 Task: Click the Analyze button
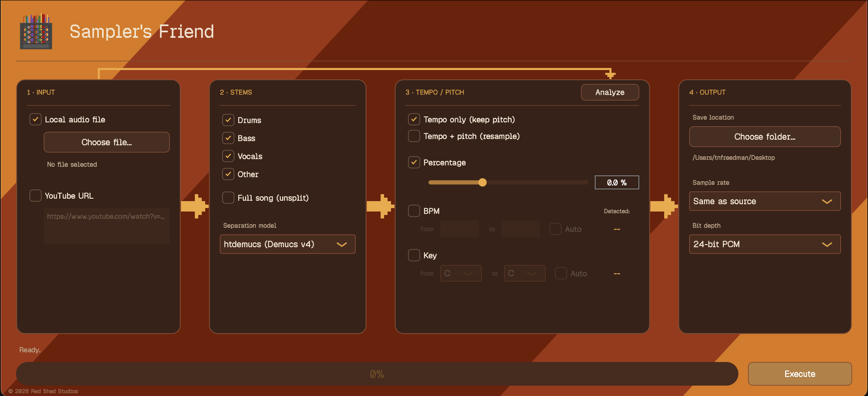[610, 92]
